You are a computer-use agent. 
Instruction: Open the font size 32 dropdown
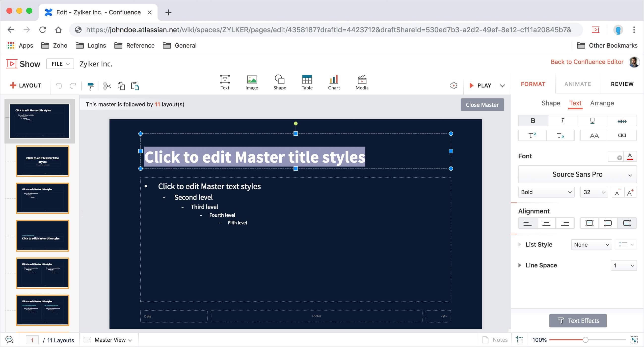594,192
